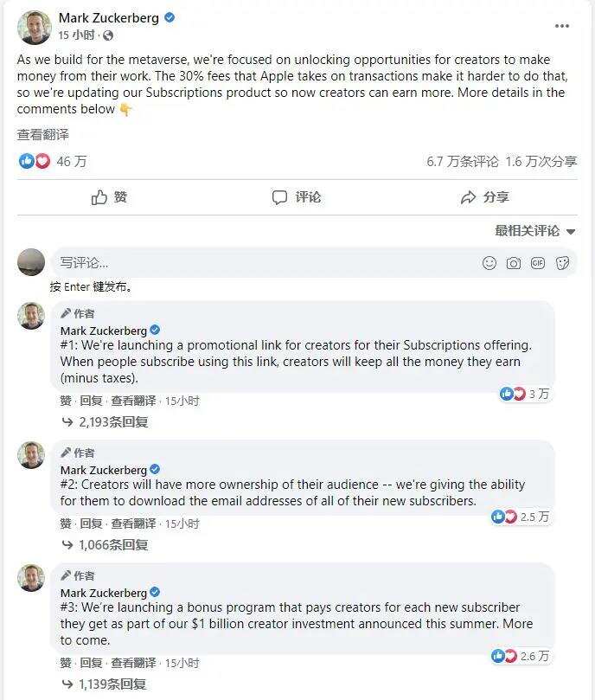Open the 最相关评论 sort dropdown
This screenshot has width=595, height=700.
click(x=535, y=231)
